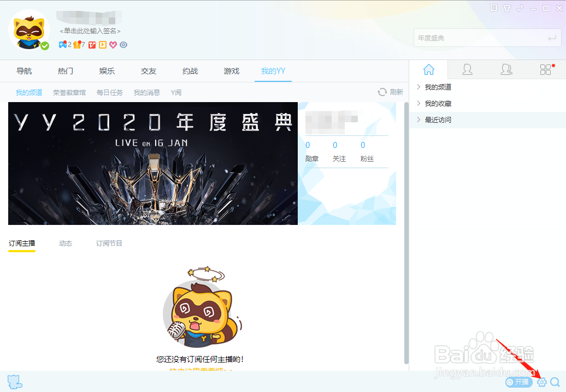This screenshot has width=566, height=392.
Task: Select the 我的YY tab
Action: coord(273,71)
